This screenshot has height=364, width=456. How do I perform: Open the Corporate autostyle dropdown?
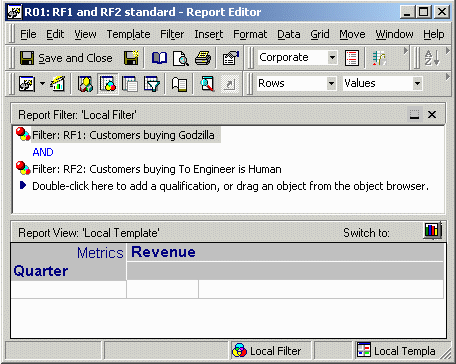332,57
